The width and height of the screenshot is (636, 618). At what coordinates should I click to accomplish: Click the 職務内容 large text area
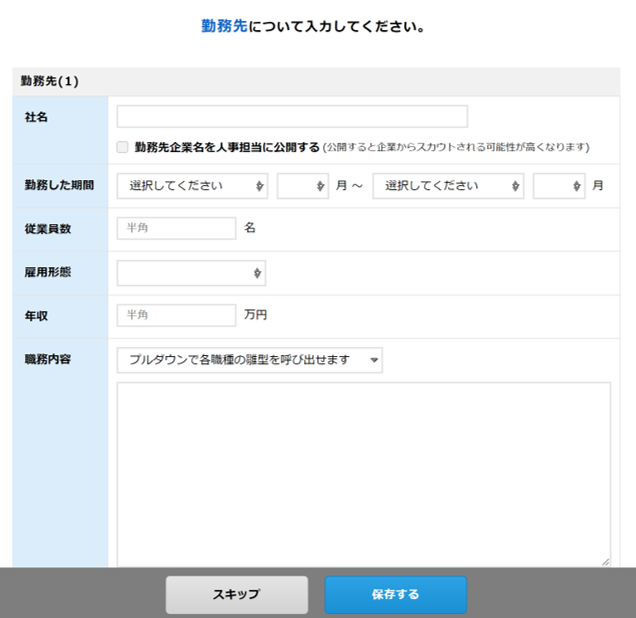(364, 474)
